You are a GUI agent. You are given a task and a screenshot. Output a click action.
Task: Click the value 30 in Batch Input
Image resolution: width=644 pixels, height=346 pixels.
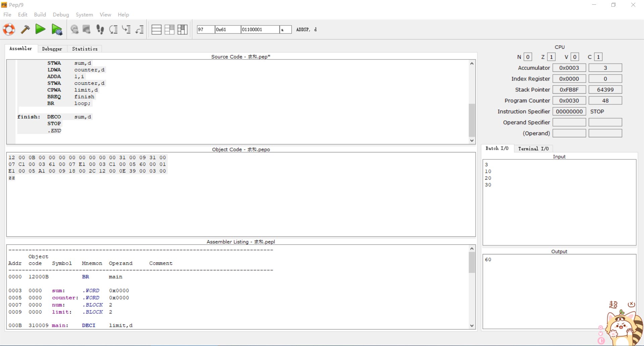coord(488,185)
